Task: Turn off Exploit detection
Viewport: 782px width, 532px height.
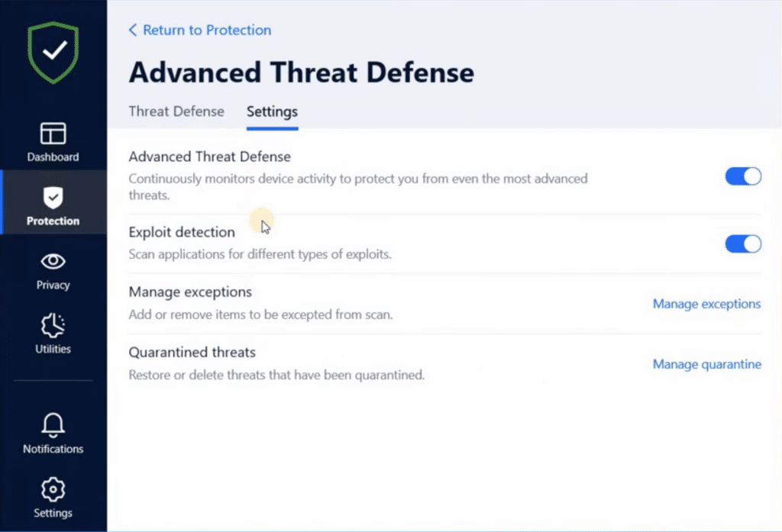Action: (742, 243)
